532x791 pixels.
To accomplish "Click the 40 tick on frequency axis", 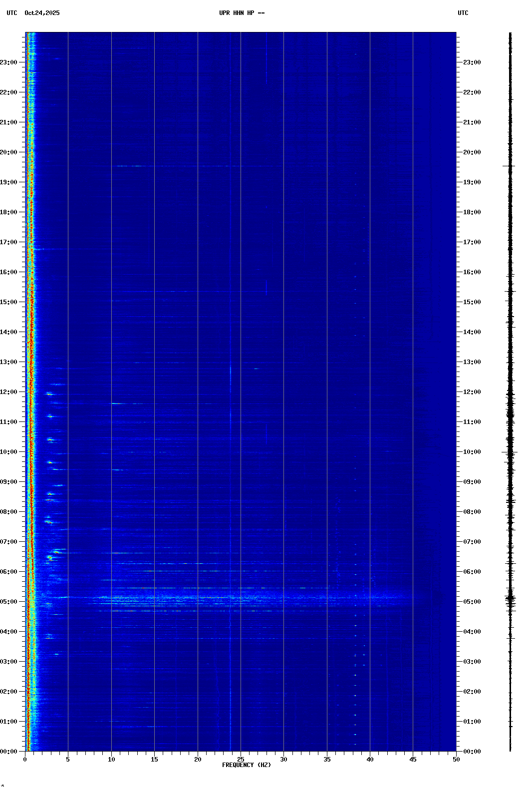I will coord(370,760).
